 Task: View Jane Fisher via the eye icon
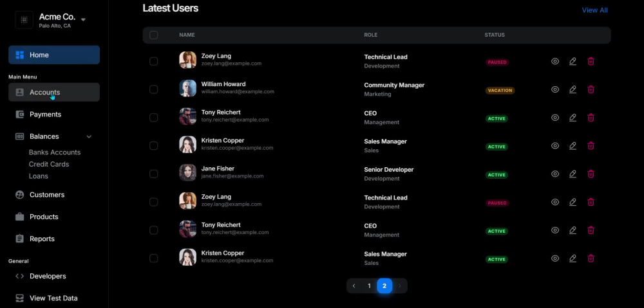555,174
